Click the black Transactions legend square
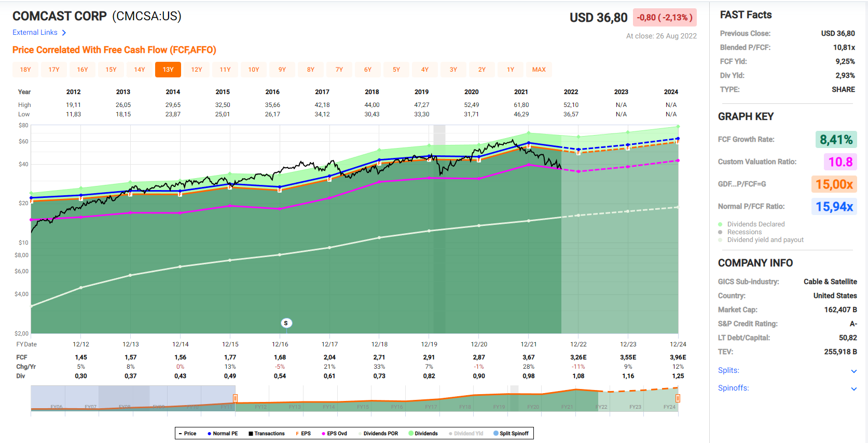This screenshot has height=443, width=868. pyautogui.click(x=251, y=434)
